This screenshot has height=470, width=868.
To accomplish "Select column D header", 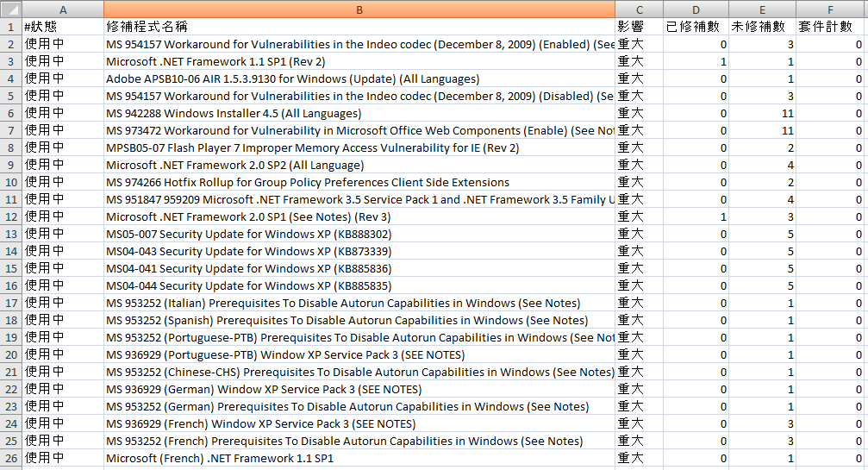I will coord(696,9).
